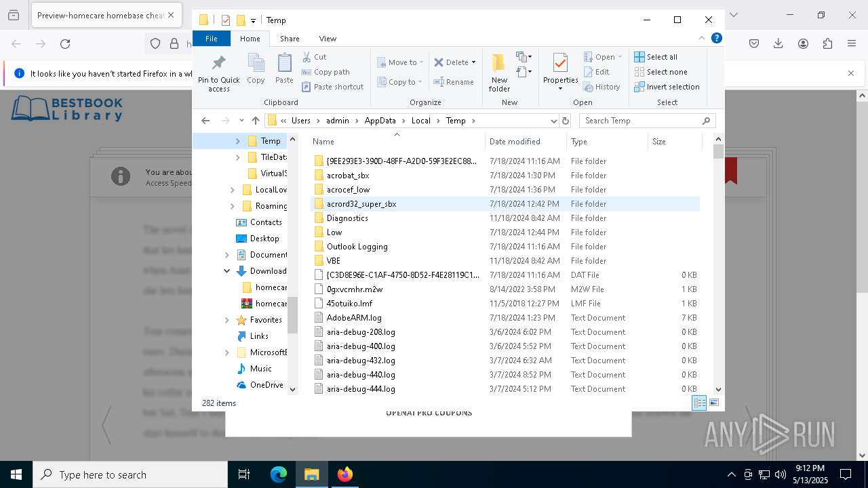Open the Open command dropdown
The image size is (868, 488).
click(x=619, y=57)
